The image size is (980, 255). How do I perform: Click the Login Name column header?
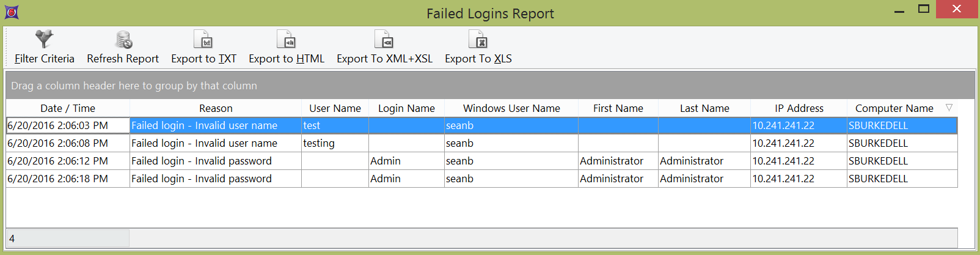coord(406,108)
